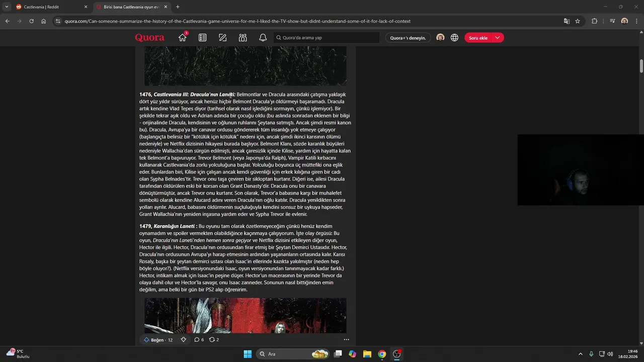644x362 pixels.
Task: Open the weather widget showing 5°C Bulutlu
Action: tap(18, 353)
